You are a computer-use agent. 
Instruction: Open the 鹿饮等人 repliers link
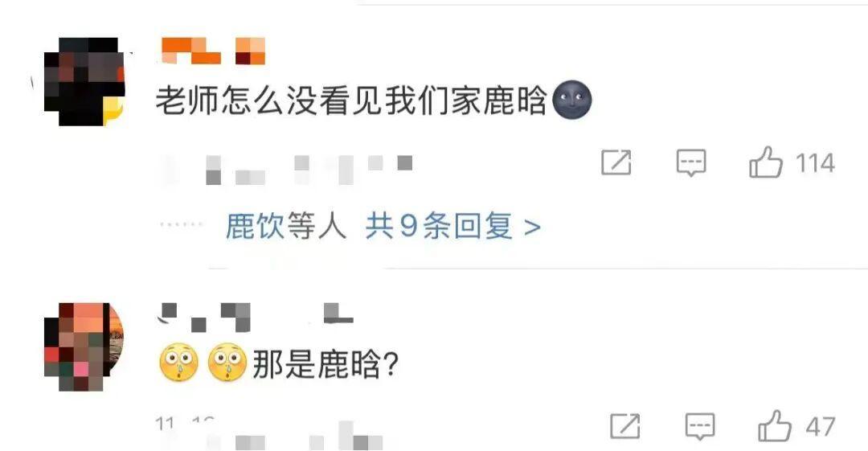[x=285, y=226]
